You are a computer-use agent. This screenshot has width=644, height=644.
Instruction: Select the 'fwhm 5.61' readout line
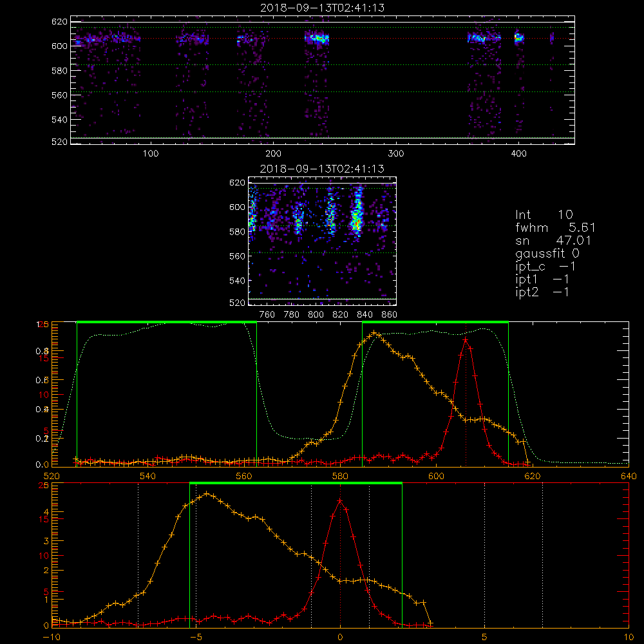point(555,227)
